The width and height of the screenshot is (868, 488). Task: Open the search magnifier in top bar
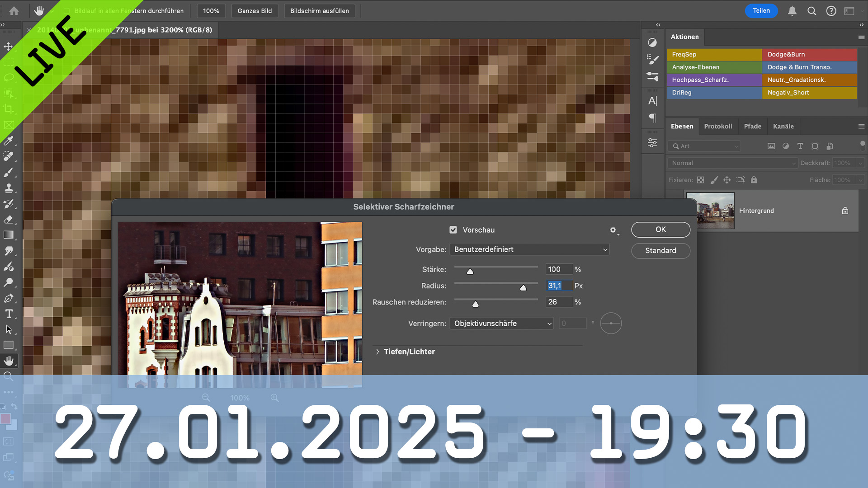812,11
